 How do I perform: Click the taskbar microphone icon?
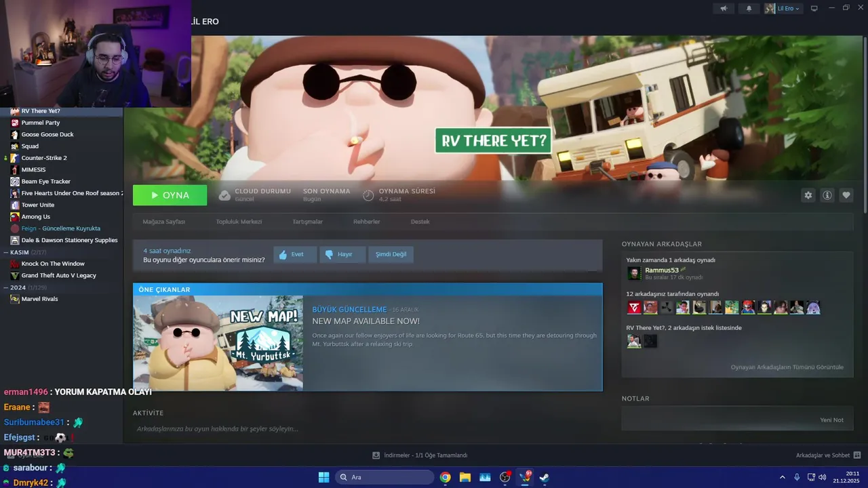(x=797, y=477)
